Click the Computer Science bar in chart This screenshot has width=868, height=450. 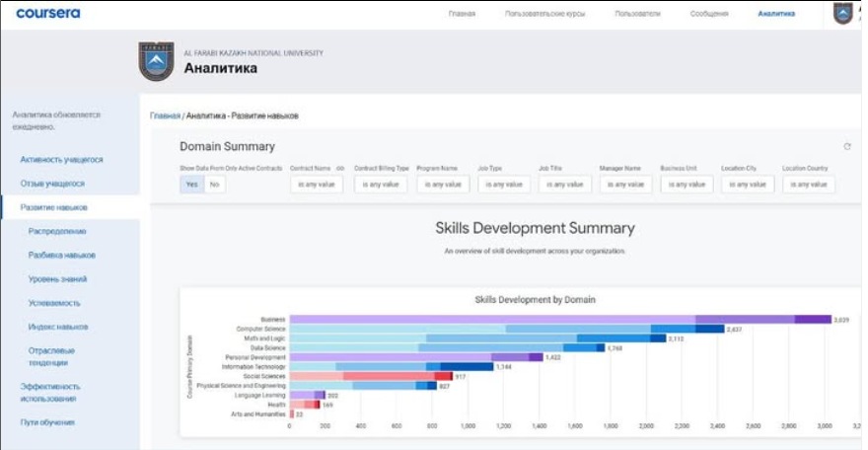507,329
